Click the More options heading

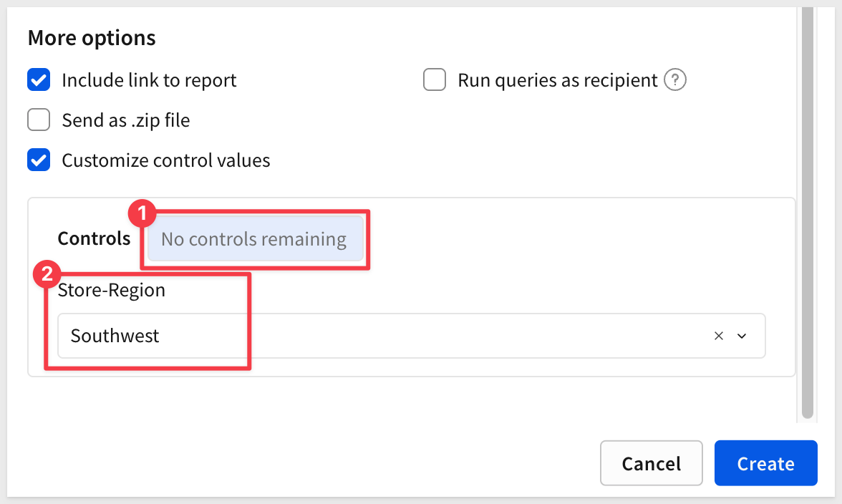[92, 37]
